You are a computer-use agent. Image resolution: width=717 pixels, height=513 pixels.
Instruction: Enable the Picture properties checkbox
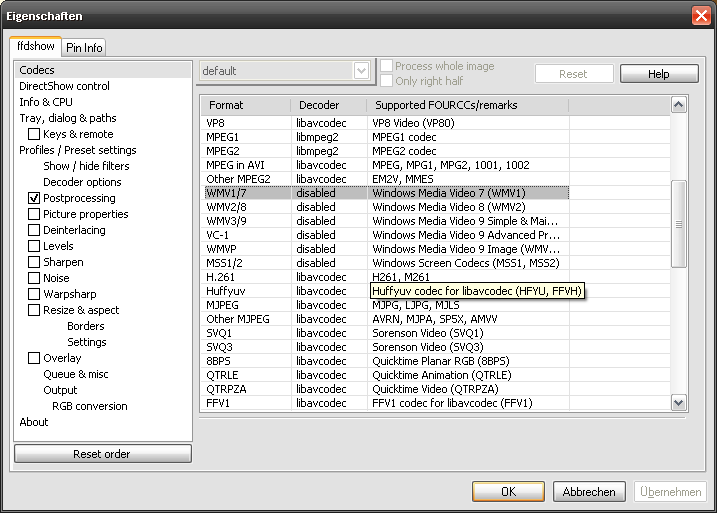34,214
